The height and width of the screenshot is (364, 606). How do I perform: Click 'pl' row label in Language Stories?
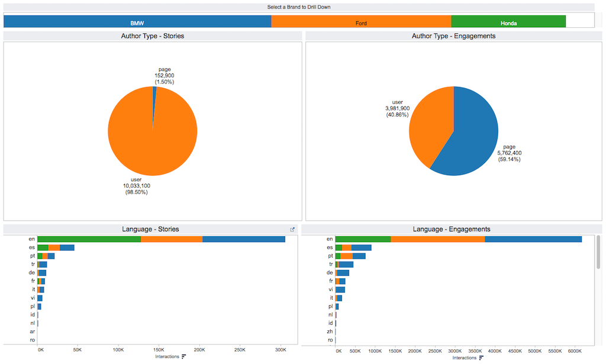(x=33, y=307)
